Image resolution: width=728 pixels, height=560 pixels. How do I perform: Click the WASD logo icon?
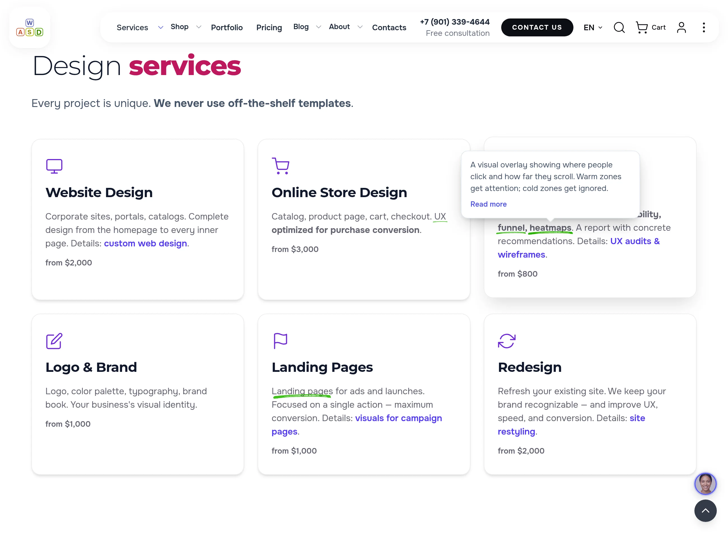(x=30, y=28)
